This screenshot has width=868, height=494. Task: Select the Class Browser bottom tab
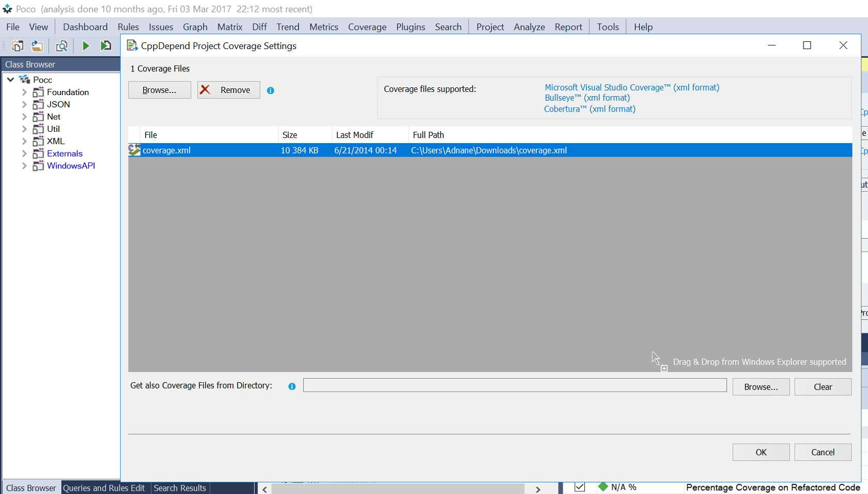click(x=31, y=488)
